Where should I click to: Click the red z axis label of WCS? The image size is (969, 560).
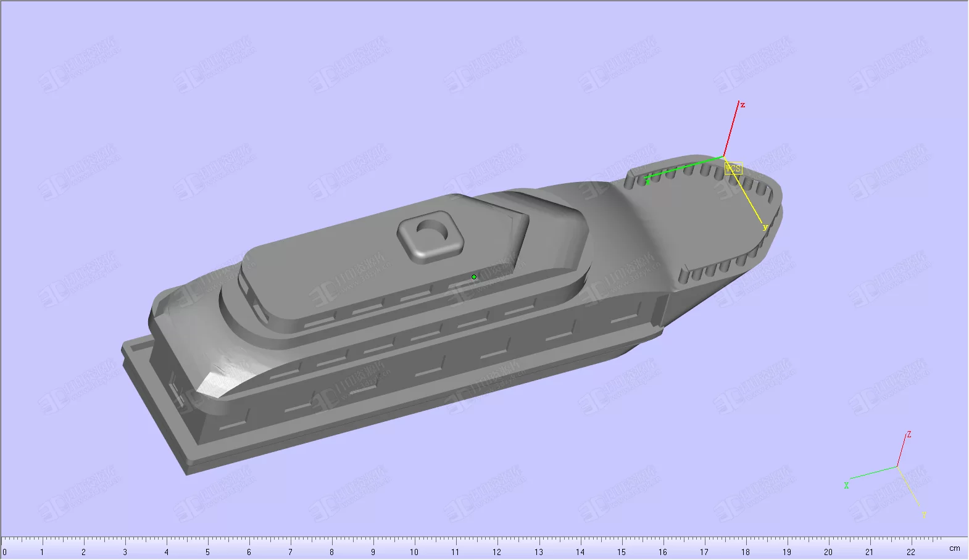click(742, 105)
